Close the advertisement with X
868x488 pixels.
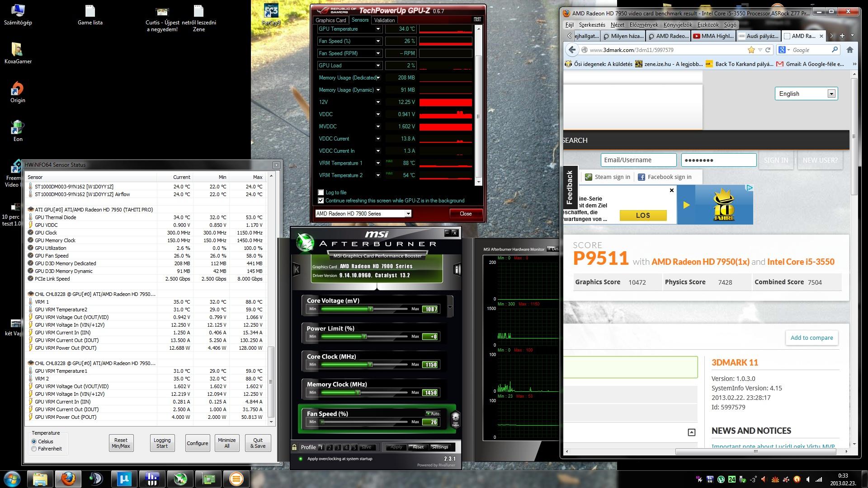coord(672,190)
